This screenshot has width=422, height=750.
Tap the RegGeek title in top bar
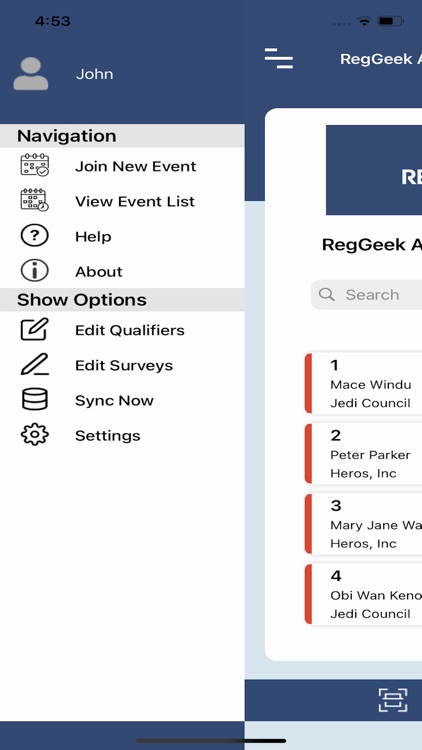381,59
